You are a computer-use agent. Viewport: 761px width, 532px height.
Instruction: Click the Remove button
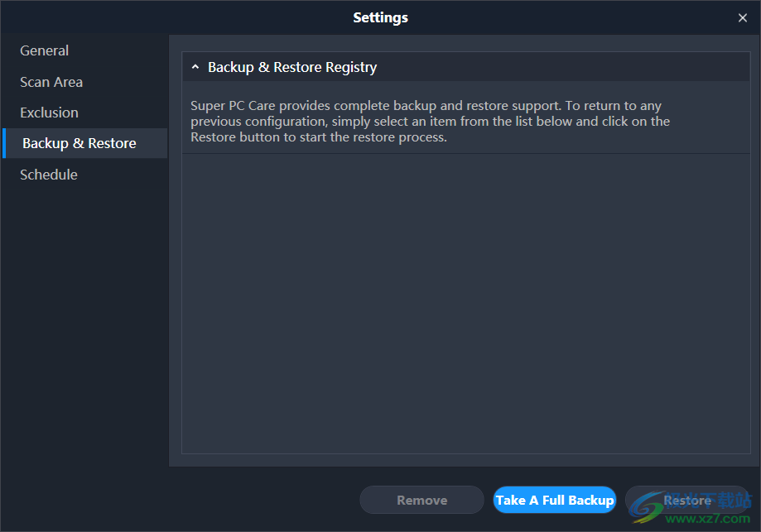pyautogui.click(x=421, y=500)
